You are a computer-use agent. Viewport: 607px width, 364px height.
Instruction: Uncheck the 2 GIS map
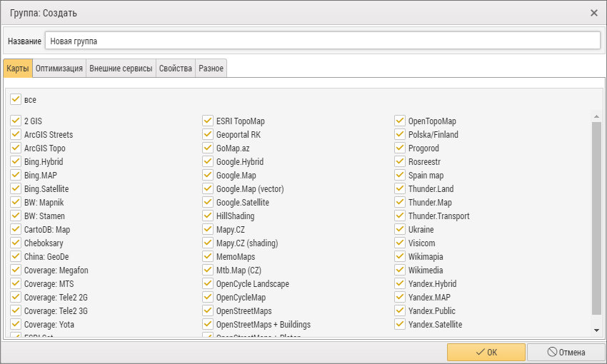click(16, 121)
